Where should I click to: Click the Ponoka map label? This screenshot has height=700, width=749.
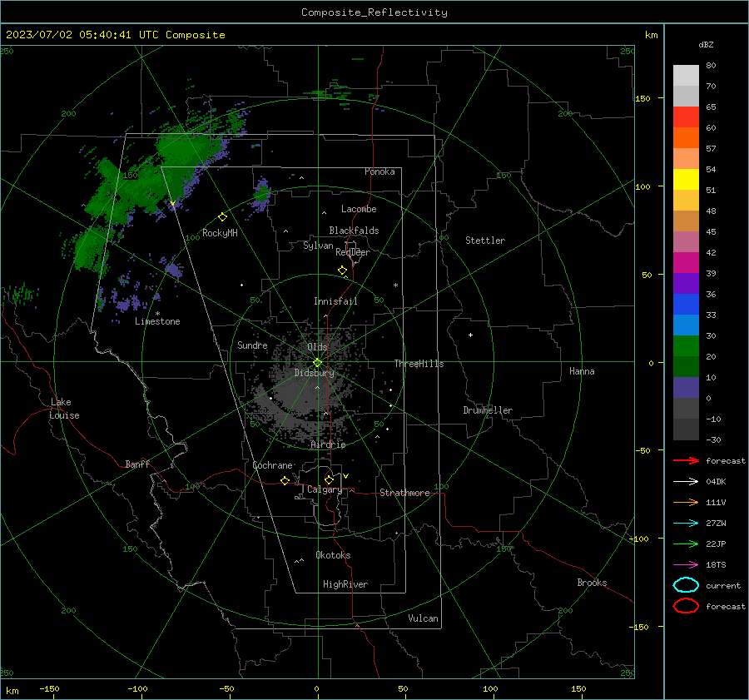coord(379,171)
